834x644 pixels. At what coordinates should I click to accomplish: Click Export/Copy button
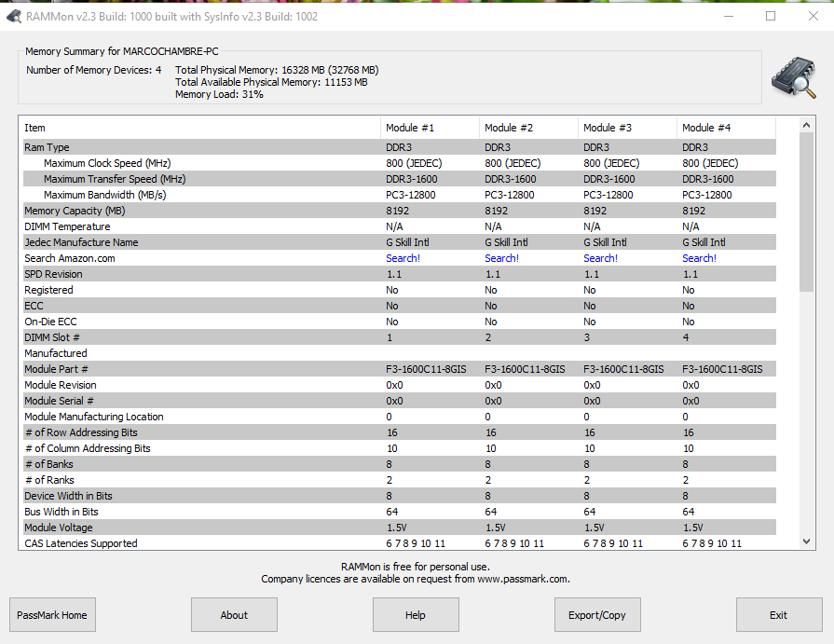[x=597, y=615]
